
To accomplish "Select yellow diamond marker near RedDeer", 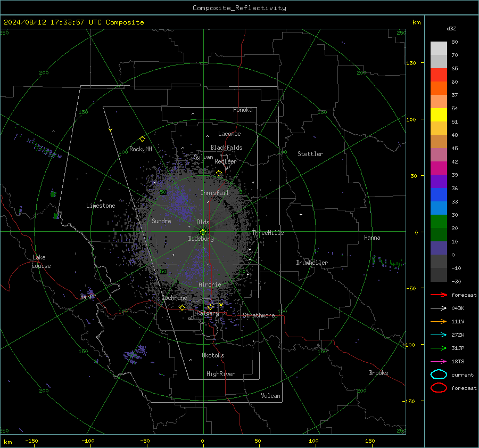I will click(x=219, y=173).
